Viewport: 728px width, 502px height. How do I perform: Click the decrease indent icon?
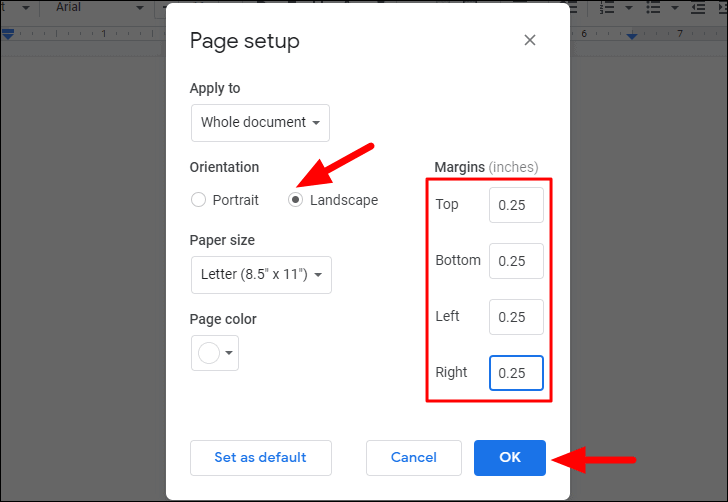click(698, 7)
